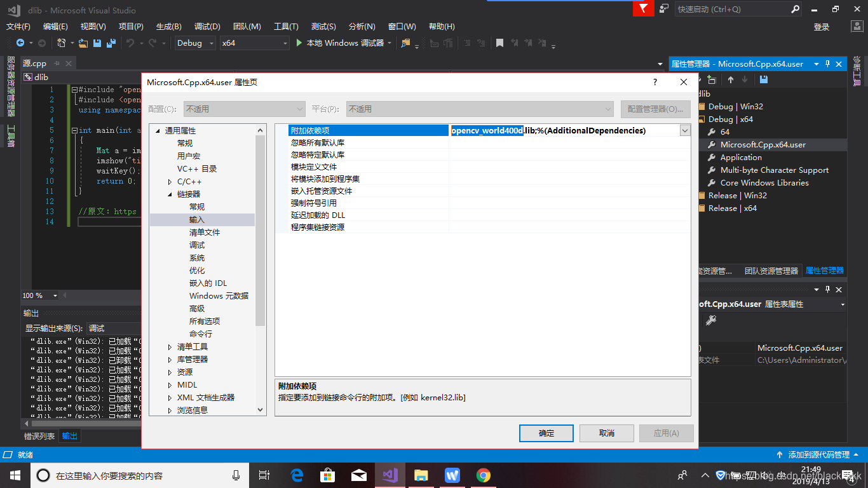868x488 pixels.
Task: Open the WPS Writer taskbar icon
Action: click(x=452, y=475)
